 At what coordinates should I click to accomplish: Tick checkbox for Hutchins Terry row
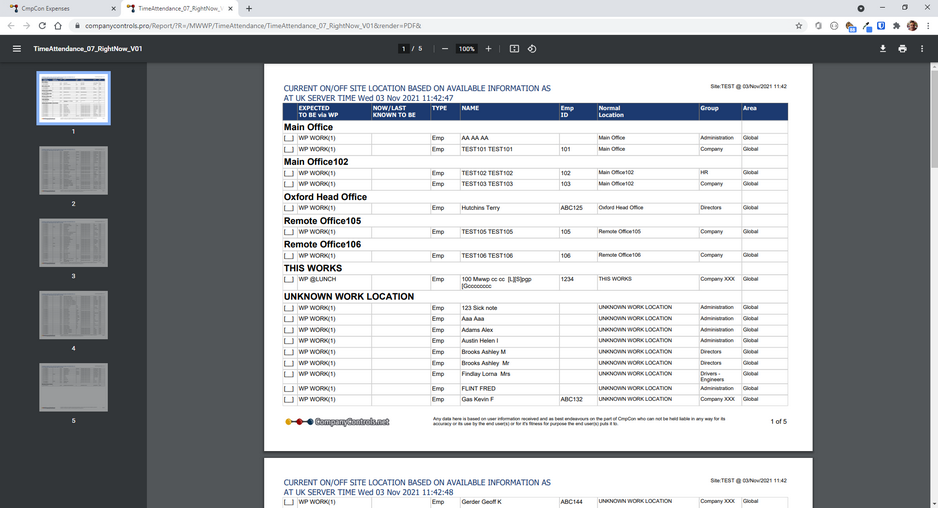point(289,208)
